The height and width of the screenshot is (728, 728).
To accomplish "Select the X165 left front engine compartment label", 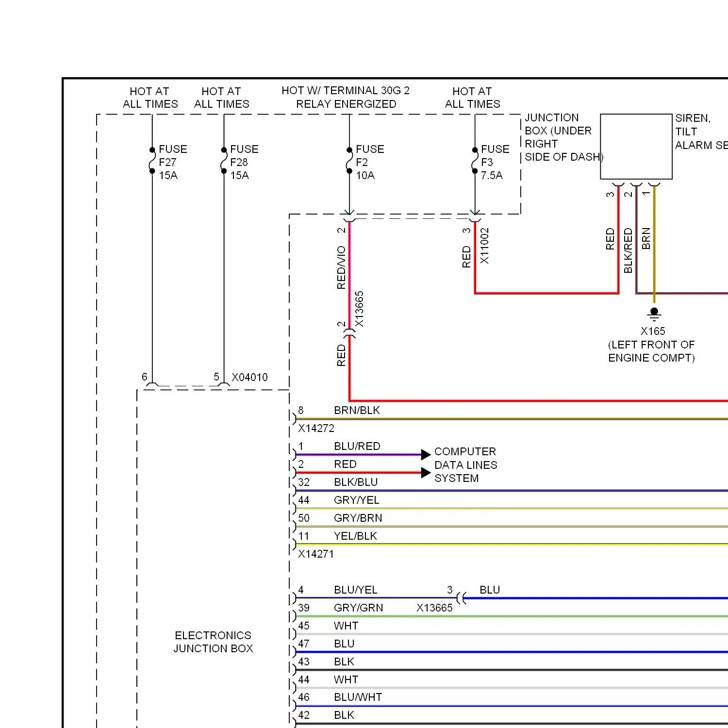I will (651, 345).
